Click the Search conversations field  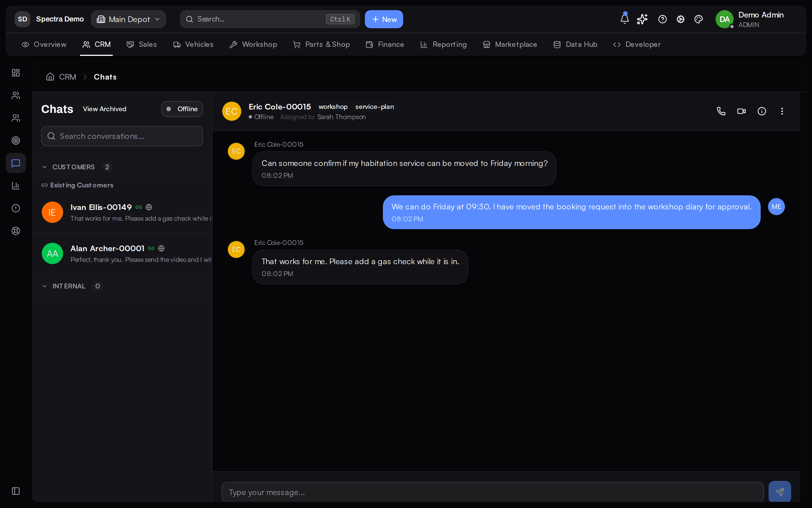pyautogui.click(x=122, y=136)
